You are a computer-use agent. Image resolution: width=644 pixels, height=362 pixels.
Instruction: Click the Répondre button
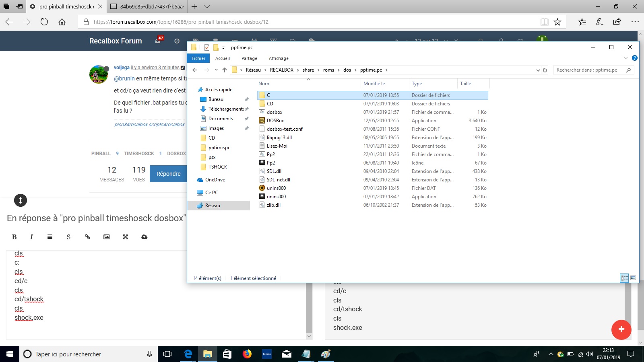168,174
